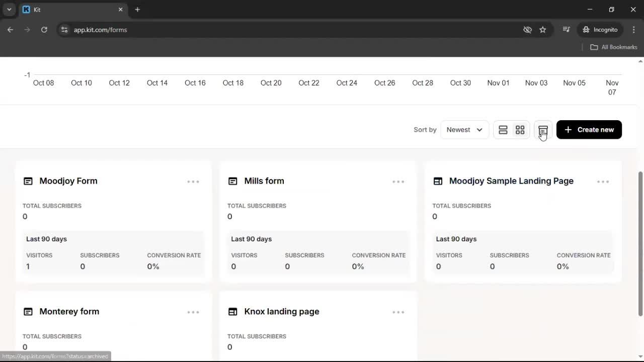
Task: Toggle the bookmark star for this page
Action: tap(543, 30)
